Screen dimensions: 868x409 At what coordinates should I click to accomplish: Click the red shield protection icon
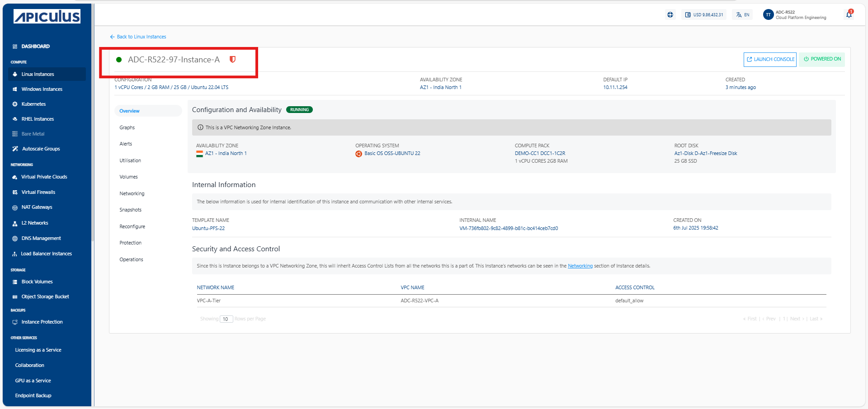pyautogui.click(x=232, y=60)
